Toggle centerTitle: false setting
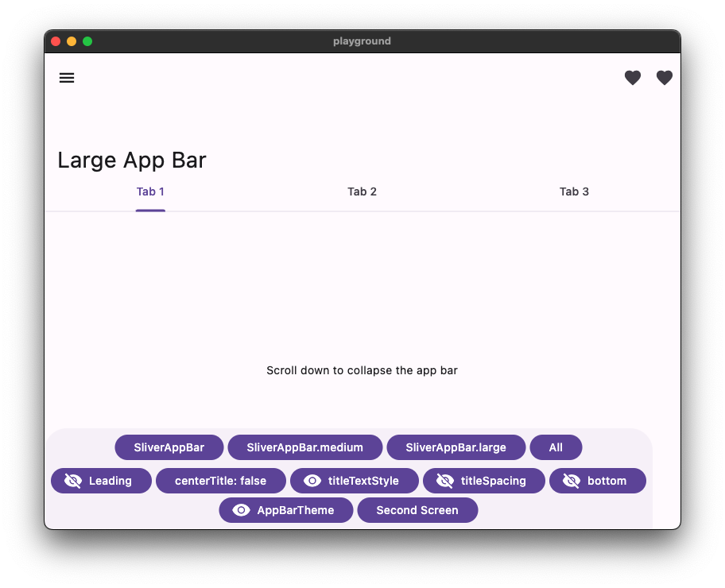The height and width of the screenshot is (588, 725). tap(220, 481)
